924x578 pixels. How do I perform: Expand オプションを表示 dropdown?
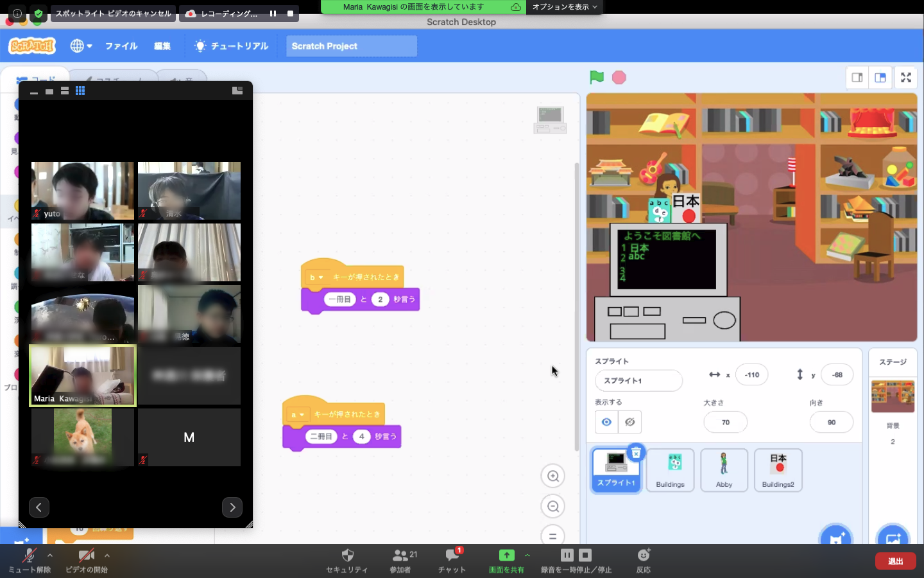tap(565, 7)
